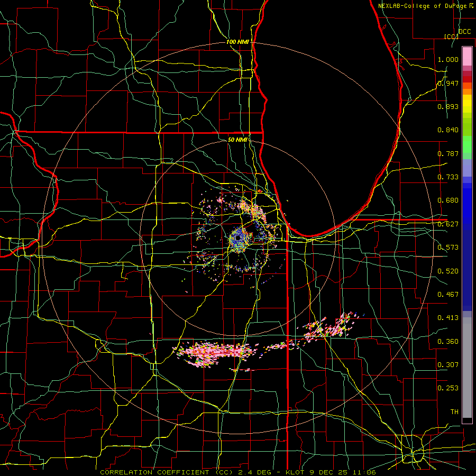Select the 0.520 scale value
This screenshot has height=476, width=476.
point(448,271)
